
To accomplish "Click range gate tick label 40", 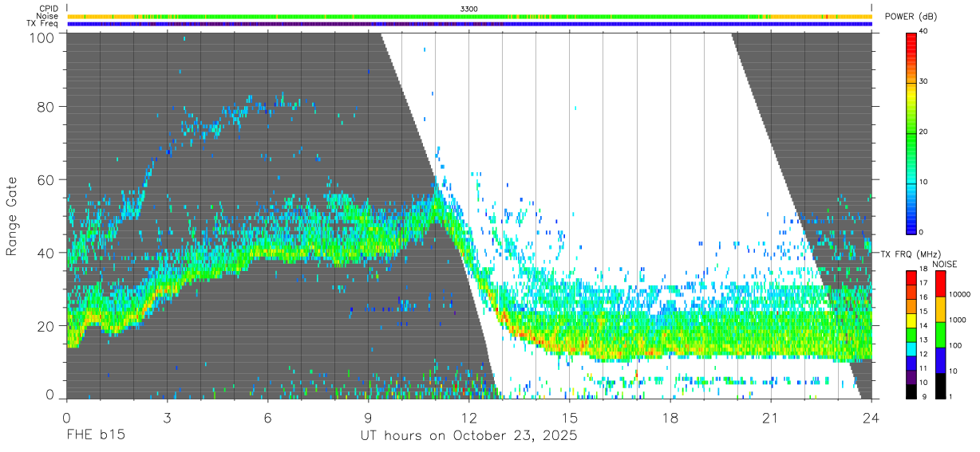I will (47, 253).
